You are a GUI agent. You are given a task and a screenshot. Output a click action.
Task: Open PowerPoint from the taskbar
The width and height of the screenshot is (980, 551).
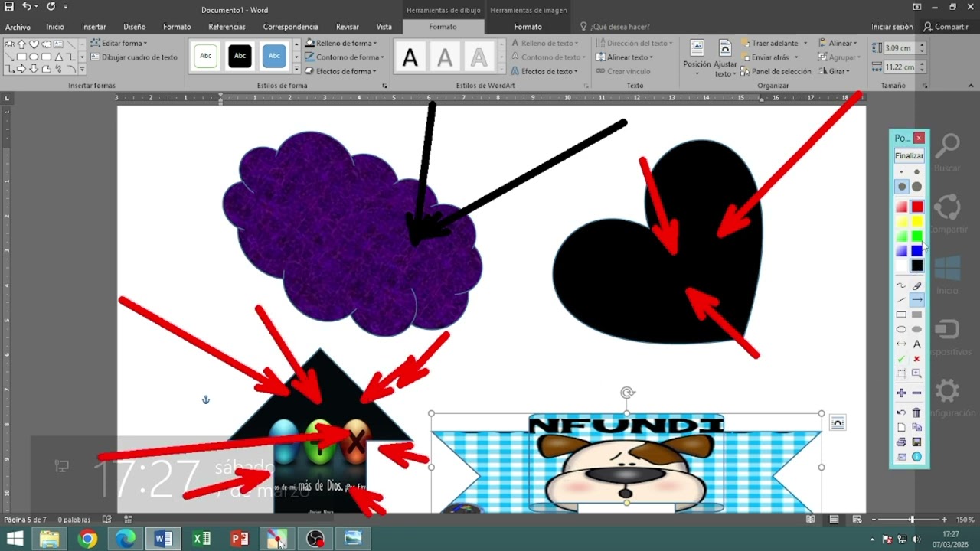[240, 539]
